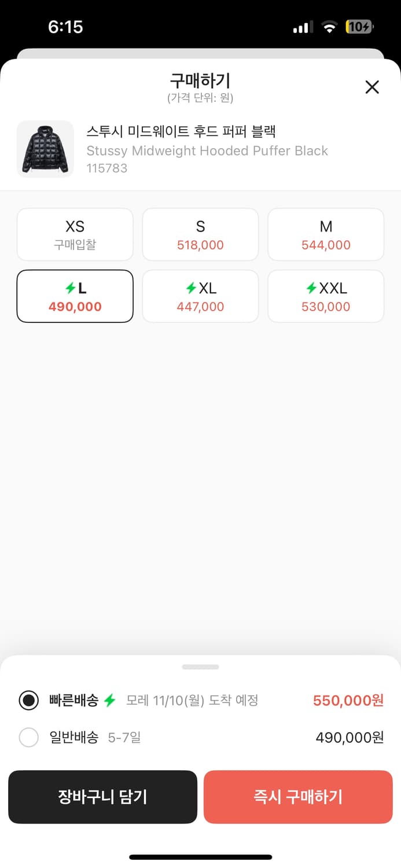Tap the Stussy puffer jacket thumbnail

(45, 149)
